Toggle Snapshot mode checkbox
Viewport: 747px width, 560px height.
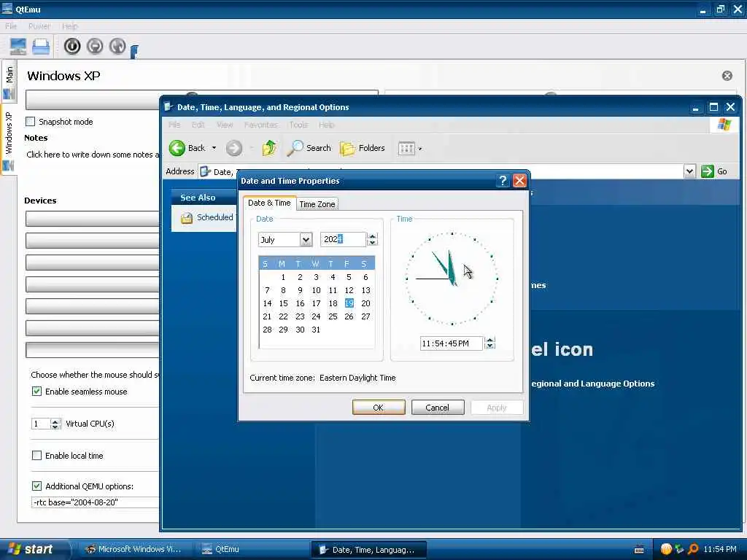pos(31,122)
